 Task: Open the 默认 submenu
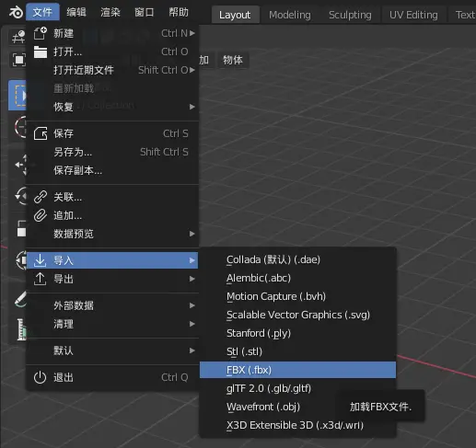pyautogui.click(x=112, y=350)
